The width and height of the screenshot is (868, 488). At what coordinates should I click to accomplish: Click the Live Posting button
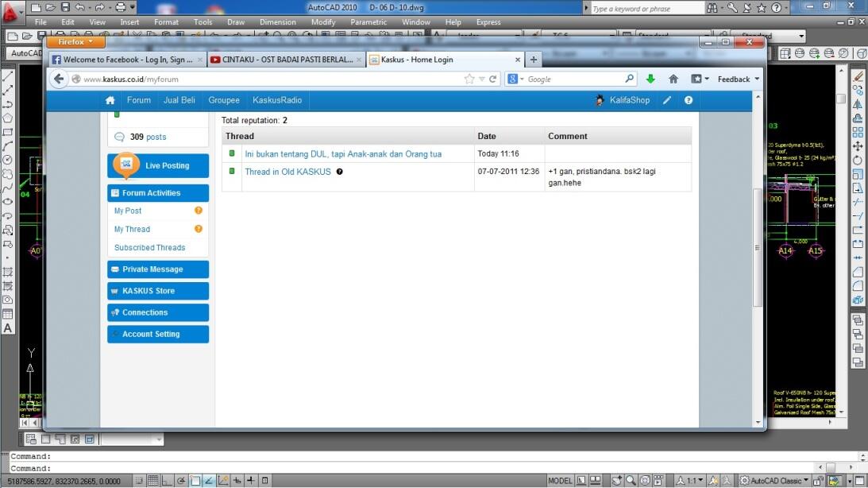point(158,165)
